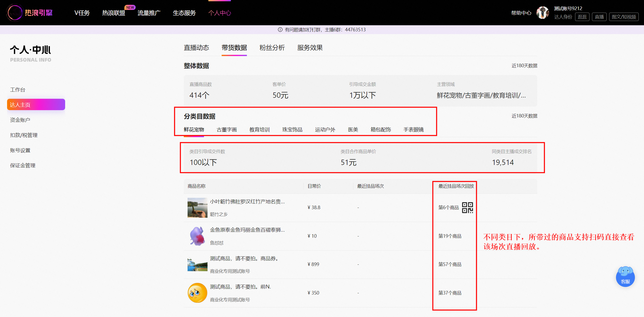Image resolution: width=644 pixels, height=317 pixels.
Task: Open product 测试商品，请不要拍。商品券。
Action: coord(244,258)
